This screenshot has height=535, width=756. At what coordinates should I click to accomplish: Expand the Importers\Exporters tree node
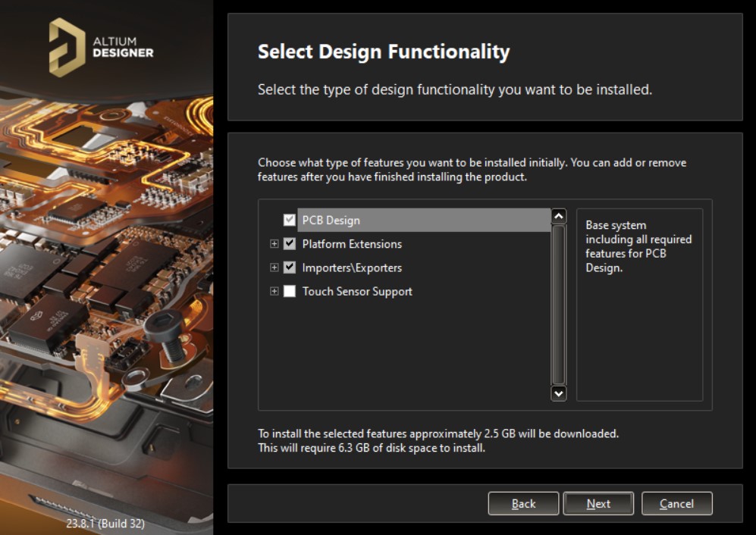pos(274,267)
